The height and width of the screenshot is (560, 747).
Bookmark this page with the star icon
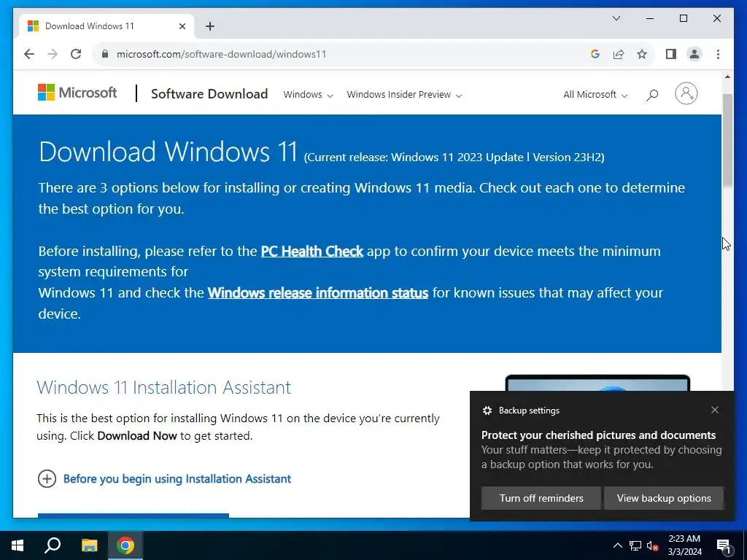(642, 54)
